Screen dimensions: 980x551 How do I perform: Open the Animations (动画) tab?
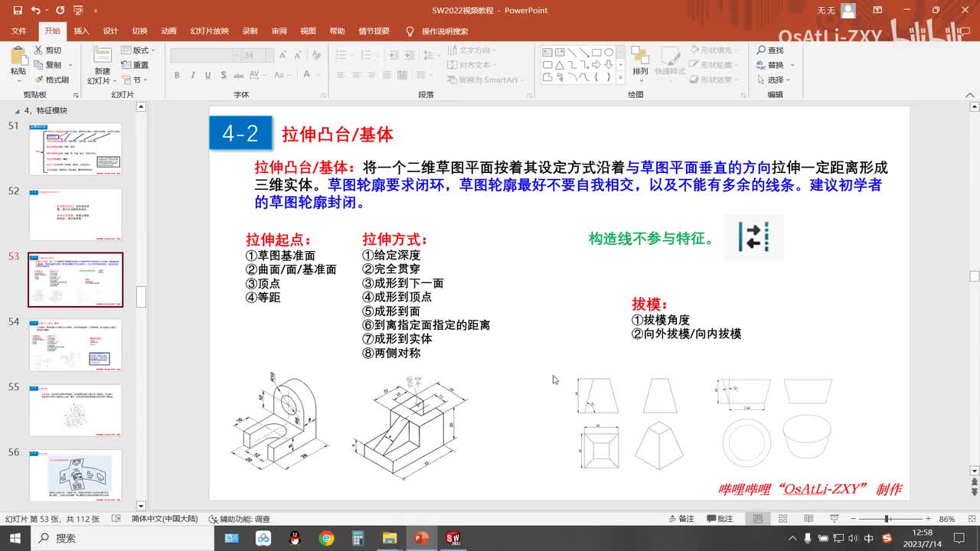point(169,31)
